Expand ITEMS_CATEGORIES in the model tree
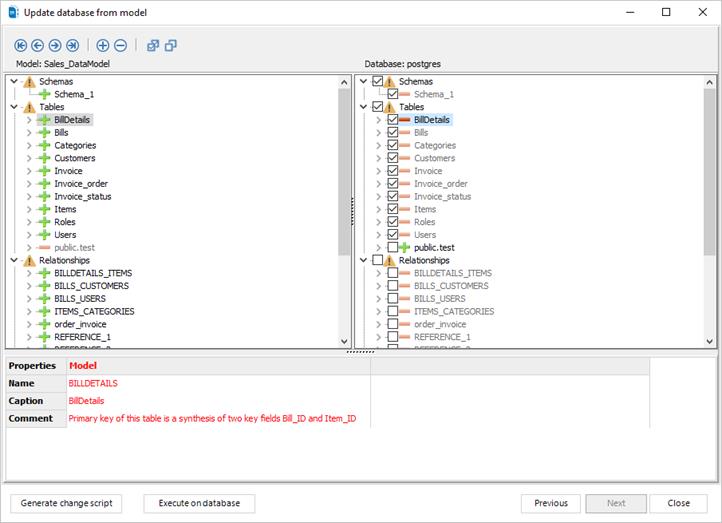 coord(29,312)
